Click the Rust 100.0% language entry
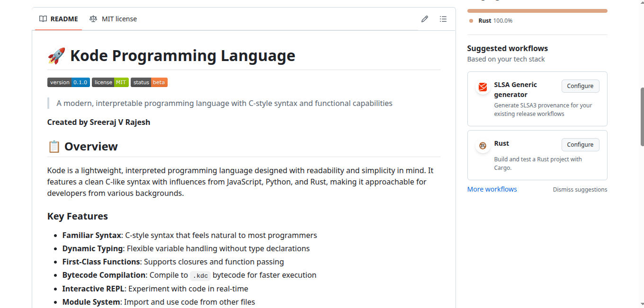This screenshot has width=644, height=308. 491,21
